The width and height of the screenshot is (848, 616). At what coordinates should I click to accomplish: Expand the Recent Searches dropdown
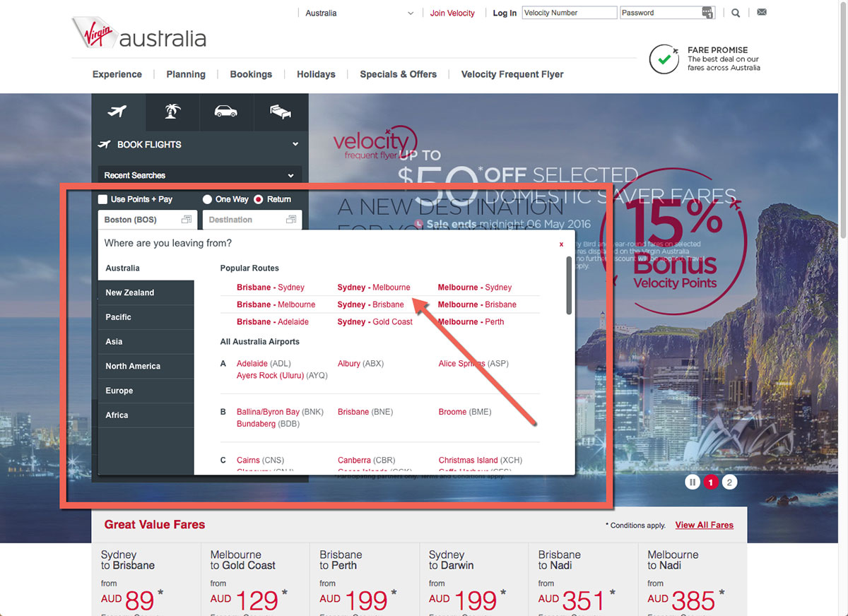pyautogui.click(x=200, y=175)
